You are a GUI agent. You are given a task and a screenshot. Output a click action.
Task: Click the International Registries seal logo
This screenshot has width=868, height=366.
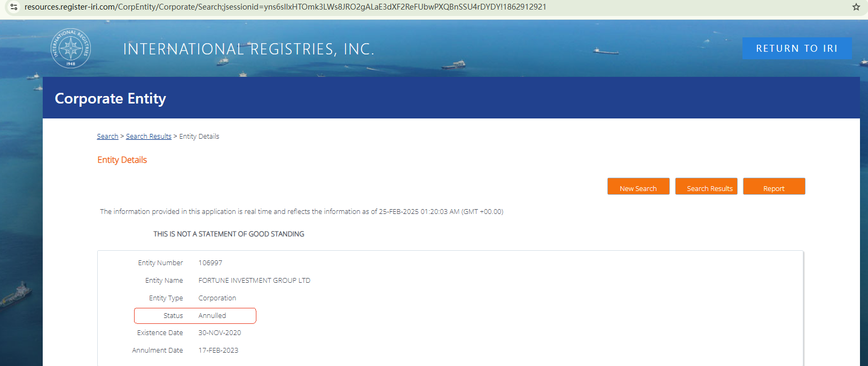(x=71, y=48)
